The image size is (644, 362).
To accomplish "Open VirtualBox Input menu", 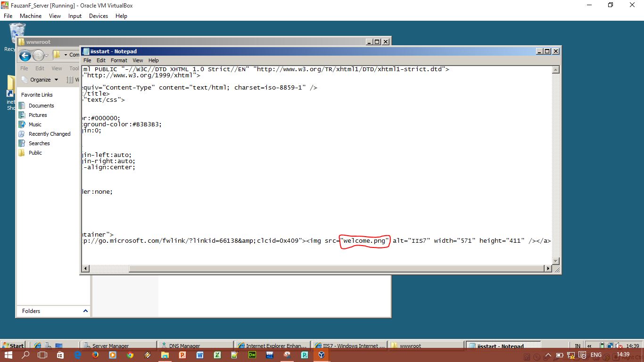I will [75, 16].
